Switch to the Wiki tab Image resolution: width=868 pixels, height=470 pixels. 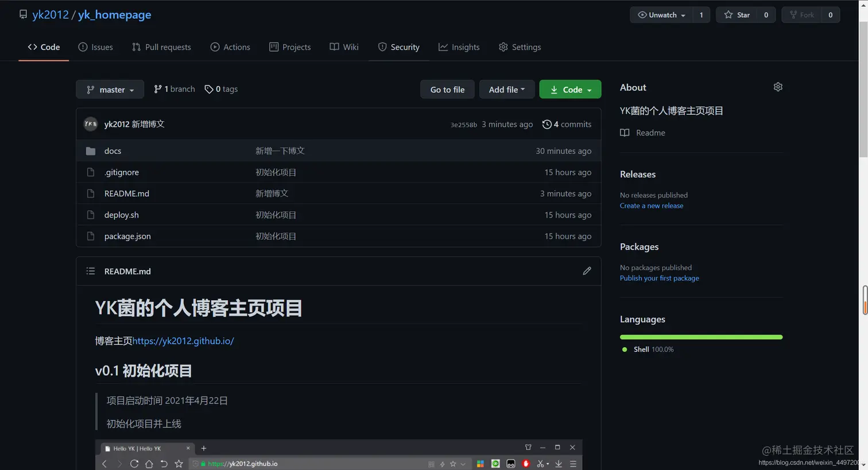pos(344,47)
